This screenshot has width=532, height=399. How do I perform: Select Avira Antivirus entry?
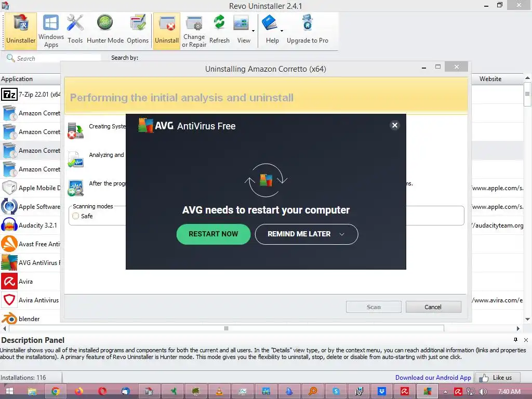pyautogui.click(x=31, y=300)
